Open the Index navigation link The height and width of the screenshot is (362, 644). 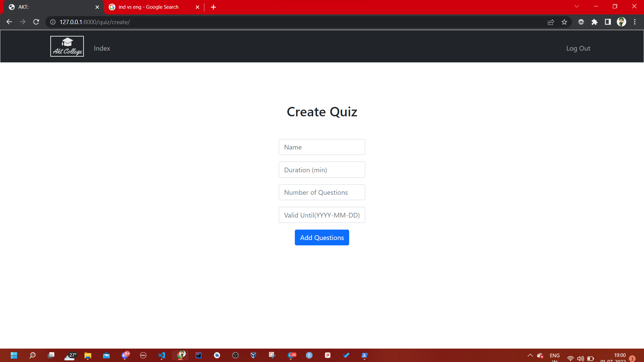point(102,48)
